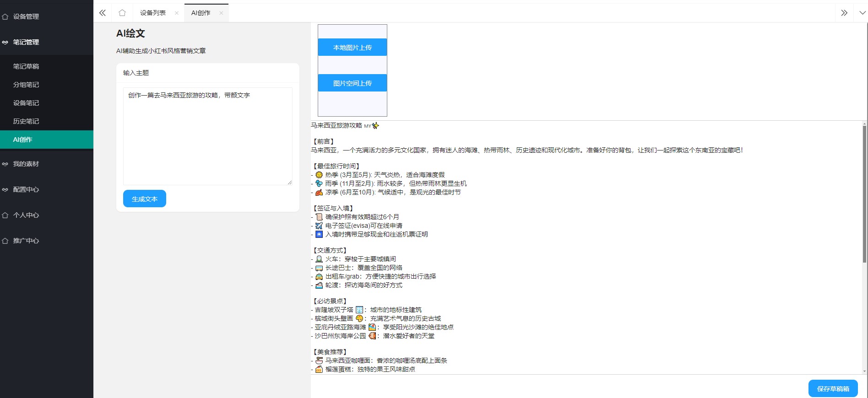
Task: Expand 我的素材 sidebar menu
Action: tap(26, 164)
